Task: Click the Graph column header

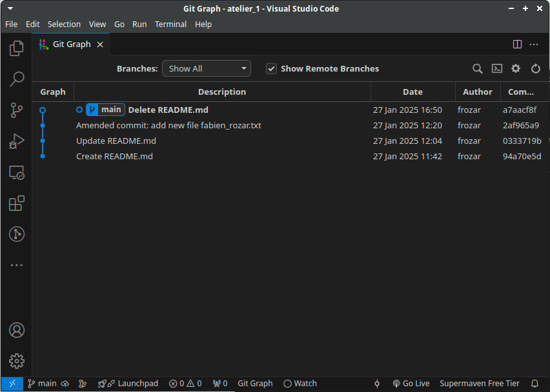Action: (x=53, y=92)
